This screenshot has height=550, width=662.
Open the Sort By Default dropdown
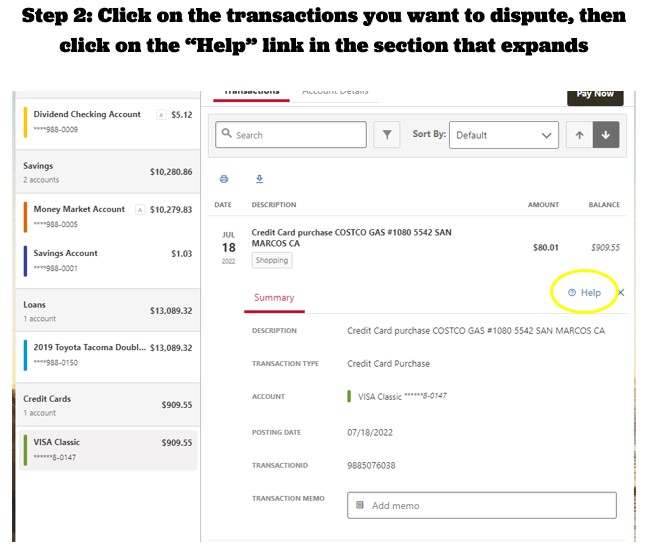click(x=504, y=135)
